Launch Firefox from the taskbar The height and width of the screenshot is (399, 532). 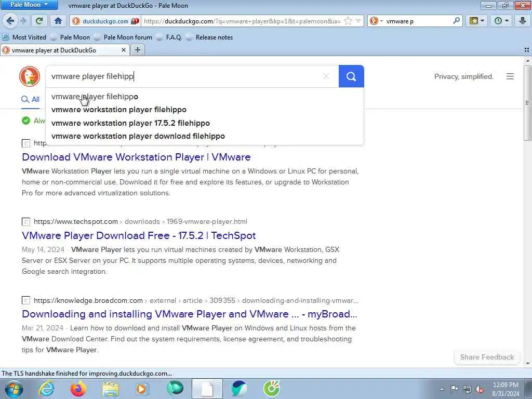[x=78, y=389]
